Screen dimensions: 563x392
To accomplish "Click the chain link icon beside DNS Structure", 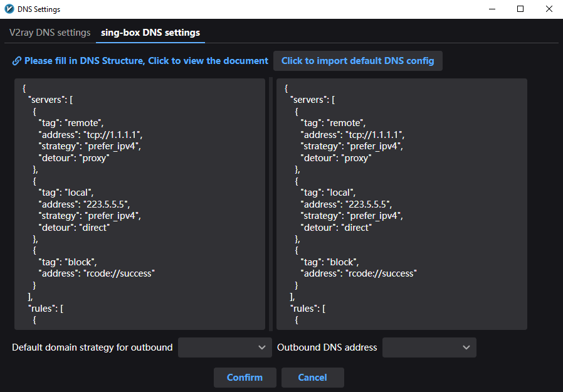I will click(x=16, y=61).
